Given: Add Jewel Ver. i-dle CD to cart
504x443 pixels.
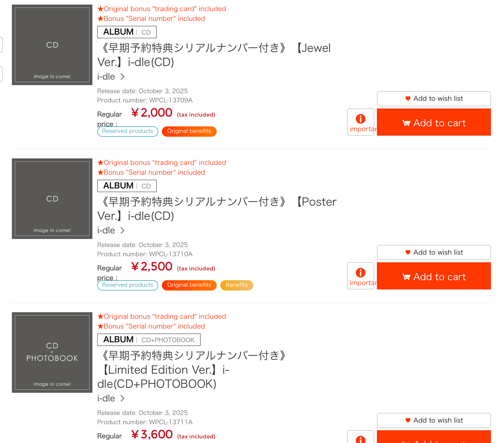Looking at the screenshot, I should click(x=434, y=122).
